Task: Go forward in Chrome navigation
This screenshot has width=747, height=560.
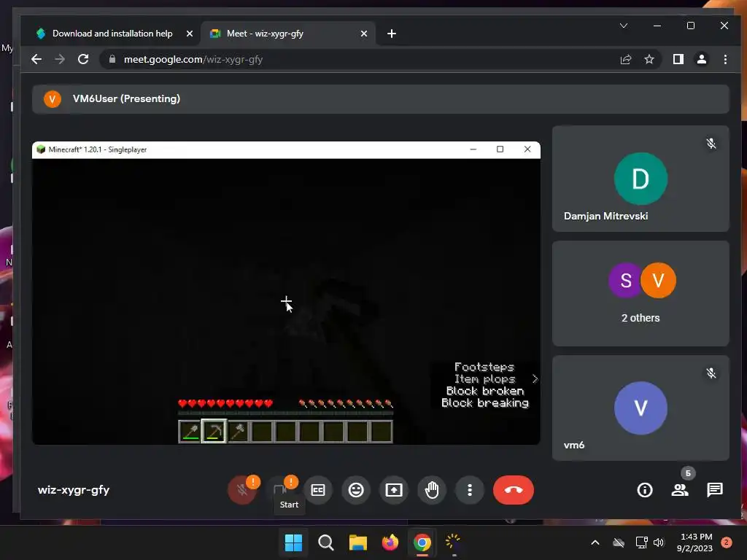Action: tap(60, 60)
